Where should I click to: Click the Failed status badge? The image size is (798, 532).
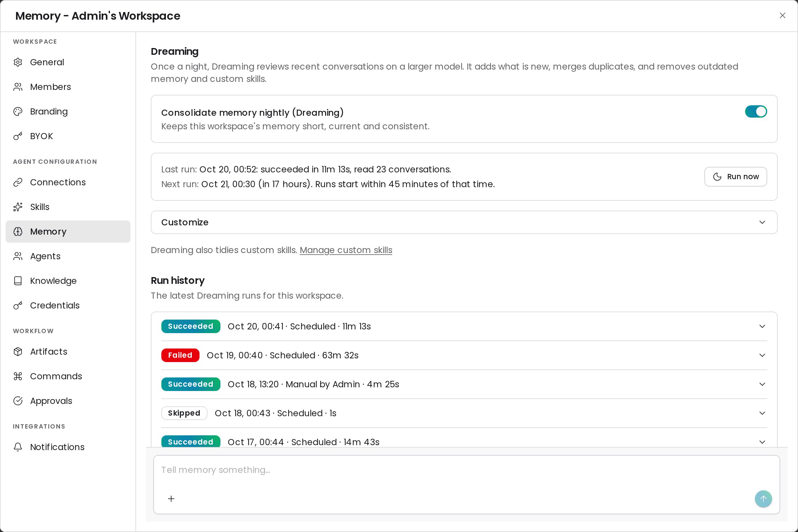click(180, 355)
